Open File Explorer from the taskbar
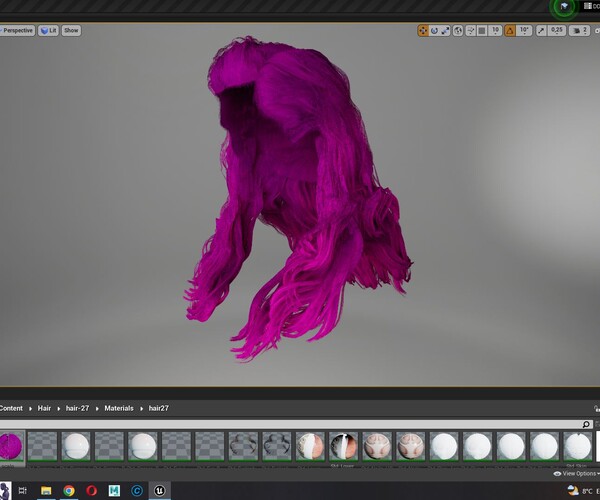Screen dimensions: 600x500 (46, 490)
